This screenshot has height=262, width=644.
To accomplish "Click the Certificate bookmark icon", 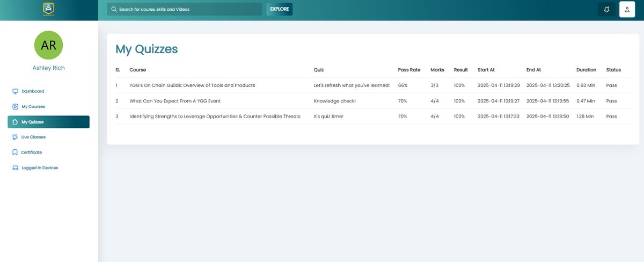I will (15, 152).
